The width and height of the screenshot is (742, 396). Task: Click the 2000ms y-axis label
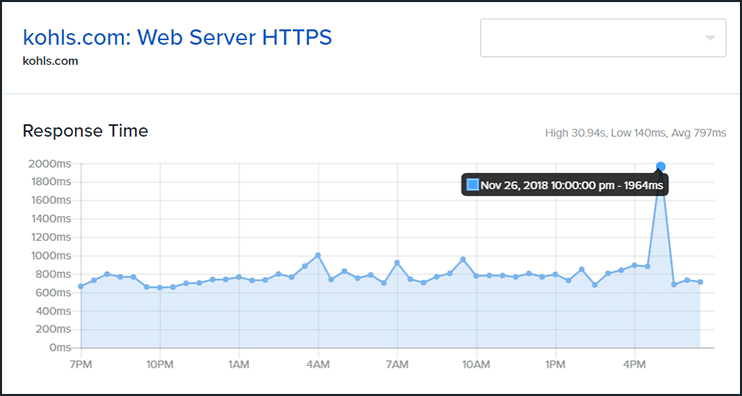tap(50, 164)
